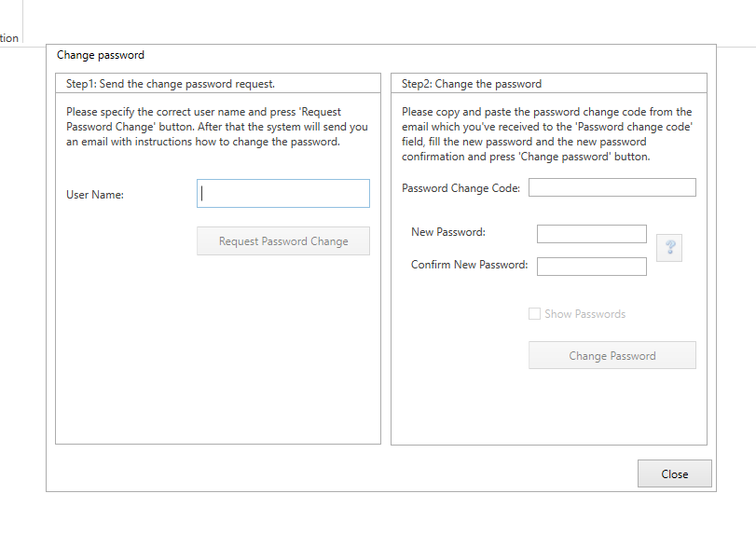Click the password help question mark icon

669,248
